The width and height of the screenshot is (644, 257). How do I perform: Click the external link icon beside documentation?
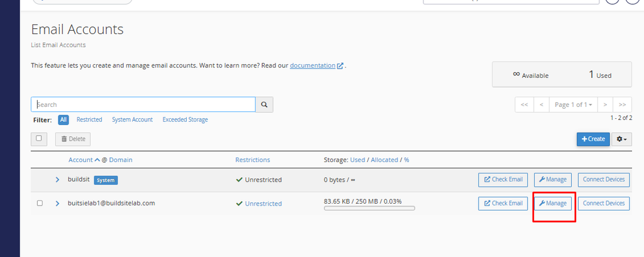[x=340, y=66]
